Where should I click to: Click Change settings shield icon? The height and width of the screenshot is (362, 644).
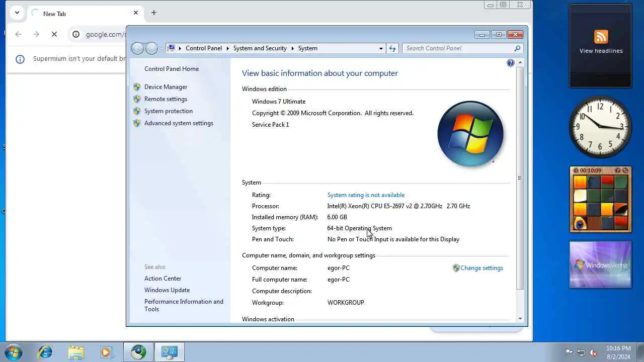pos(456,268)
